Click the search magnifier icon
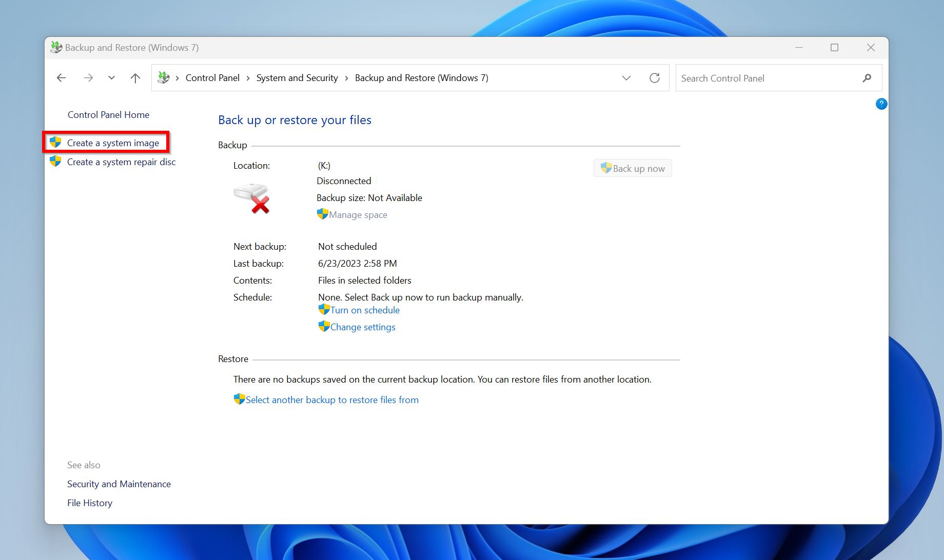 [x=867, y=78]
